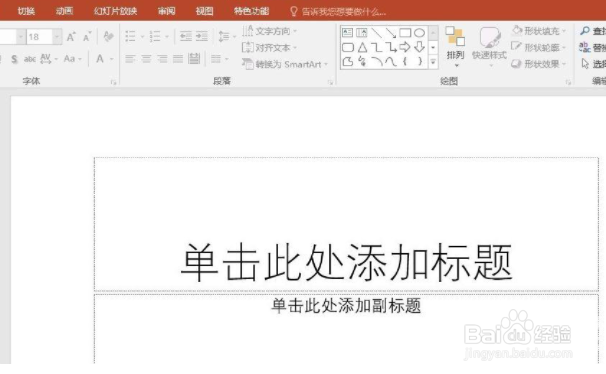Increase font size with the larger A icon
Screen dimensions: 606x374
71,37
